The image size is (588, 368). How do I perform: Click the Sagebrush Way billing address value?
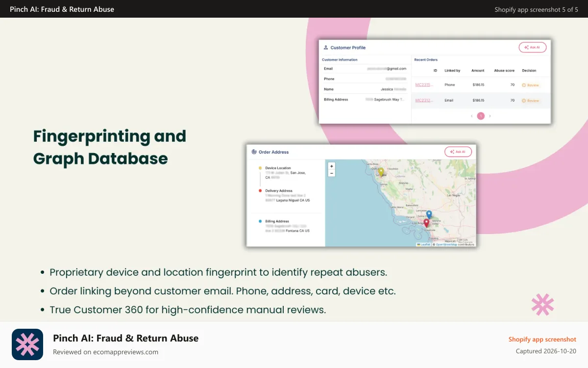click(385, 100)
